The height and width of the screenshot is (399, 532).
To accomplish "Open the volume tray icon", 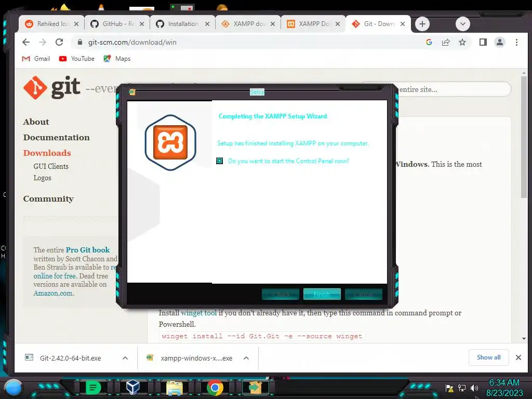I will (x=474, y=388).
